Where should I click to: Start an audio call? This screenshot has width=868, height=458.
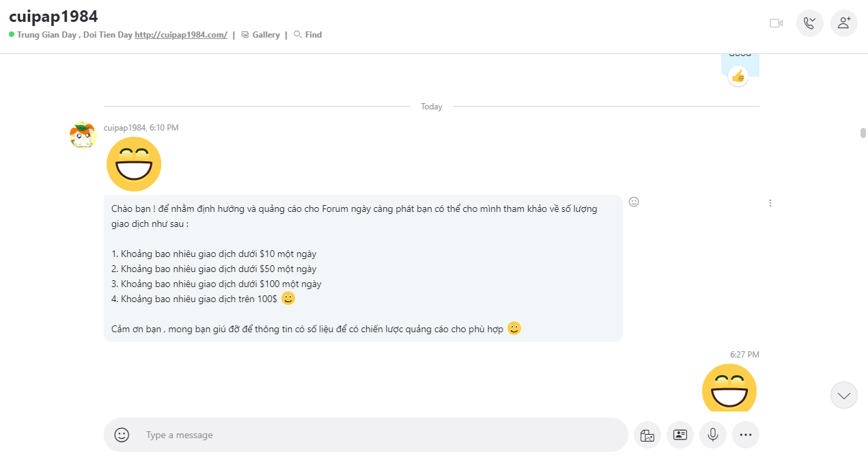click(810, 23)
